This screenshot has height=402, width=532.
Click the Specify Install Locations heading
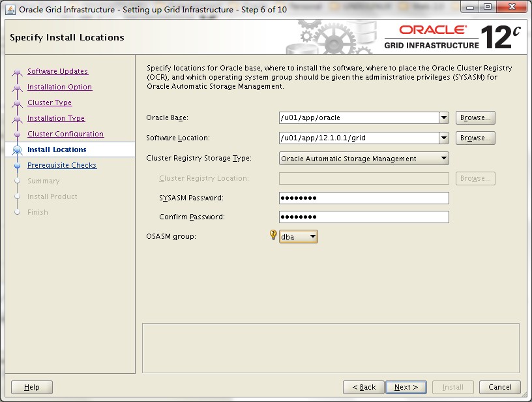tap(67, 37)
